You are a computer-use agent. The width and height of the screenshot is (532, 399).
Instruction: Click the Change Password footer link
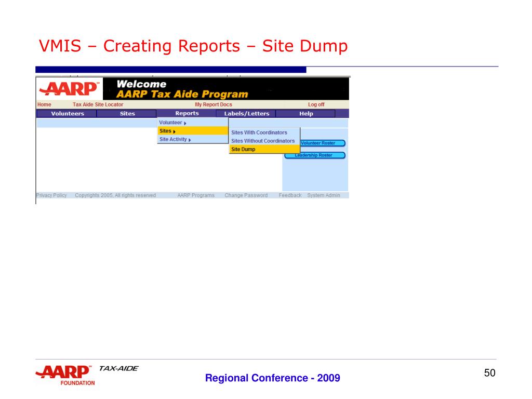tap(246, 195)
